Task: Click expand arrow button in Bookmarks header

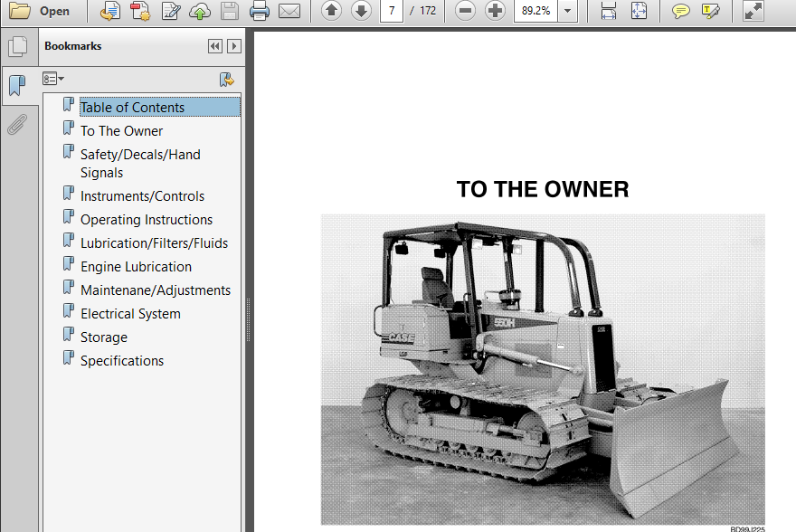Action: (234, 46)
